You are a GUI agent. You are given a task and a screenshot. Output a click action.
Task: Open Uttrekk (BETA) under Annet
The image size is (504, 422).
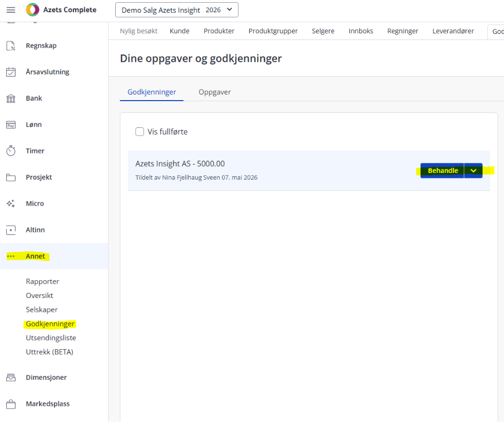pos(50,352)
